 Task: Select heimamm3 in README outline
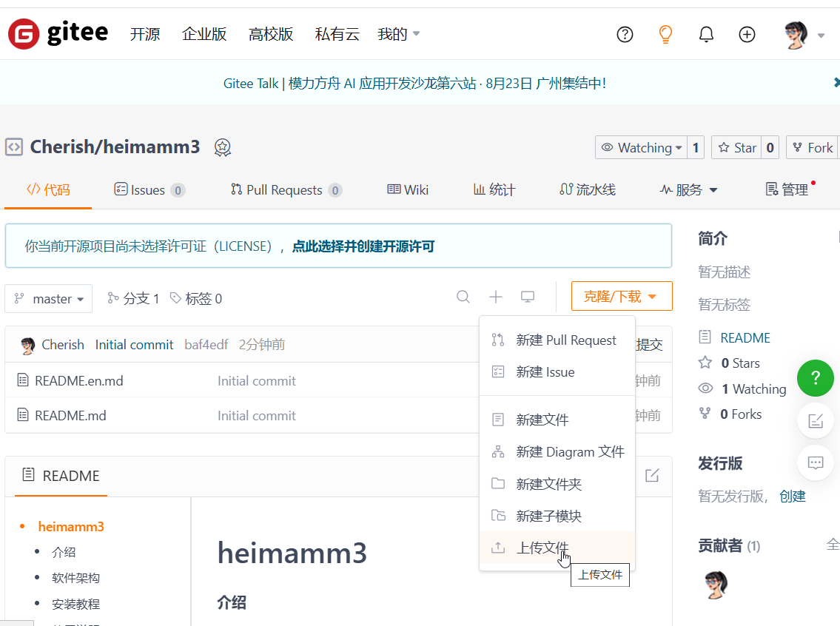[x=71, y=526]
